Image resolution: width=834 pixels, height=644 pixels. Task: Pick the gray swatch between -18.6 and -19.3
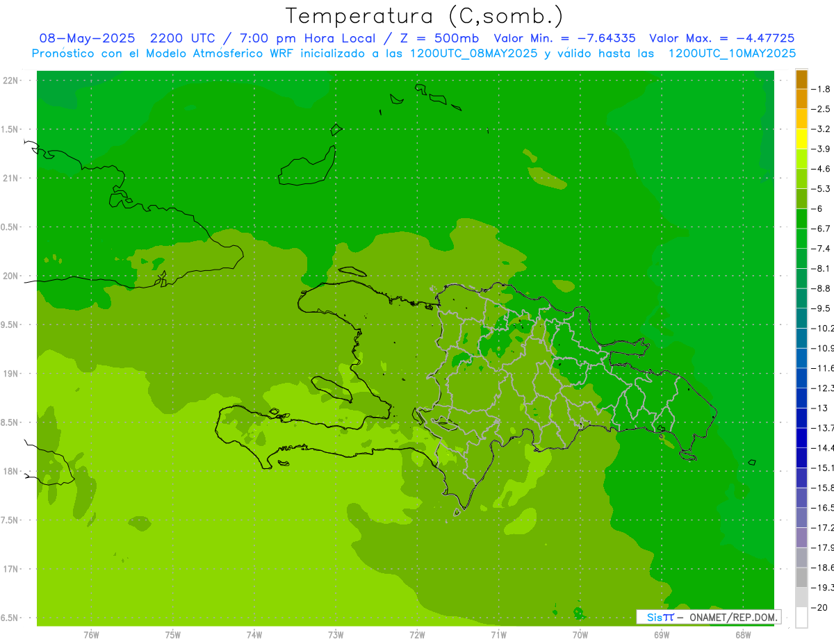click(x=801, y=577)
